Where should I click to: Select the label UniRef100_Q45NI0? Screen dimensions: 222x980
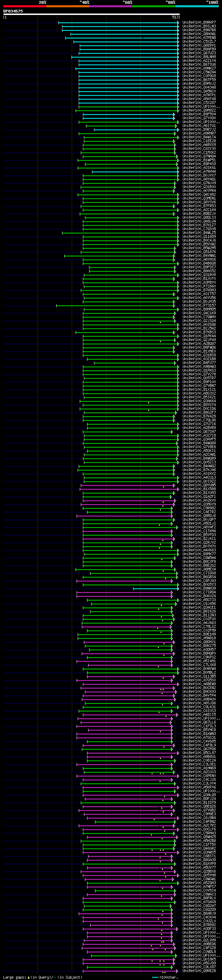tap(199, 91)
